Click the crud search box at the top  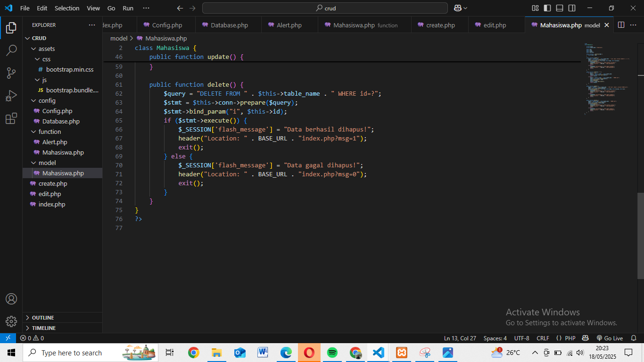coord(324,8)
